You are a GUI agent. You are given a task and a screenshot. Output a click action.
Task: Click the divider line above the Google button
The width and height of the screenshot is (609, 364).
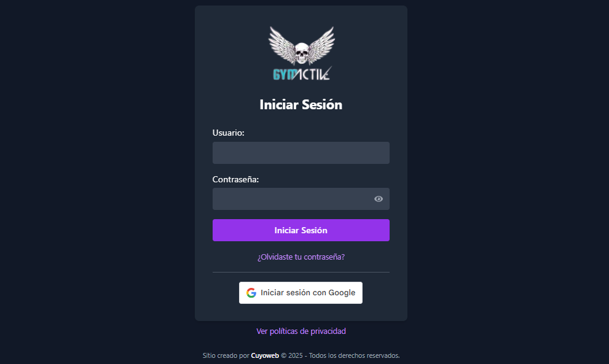[x=301, y=272]
